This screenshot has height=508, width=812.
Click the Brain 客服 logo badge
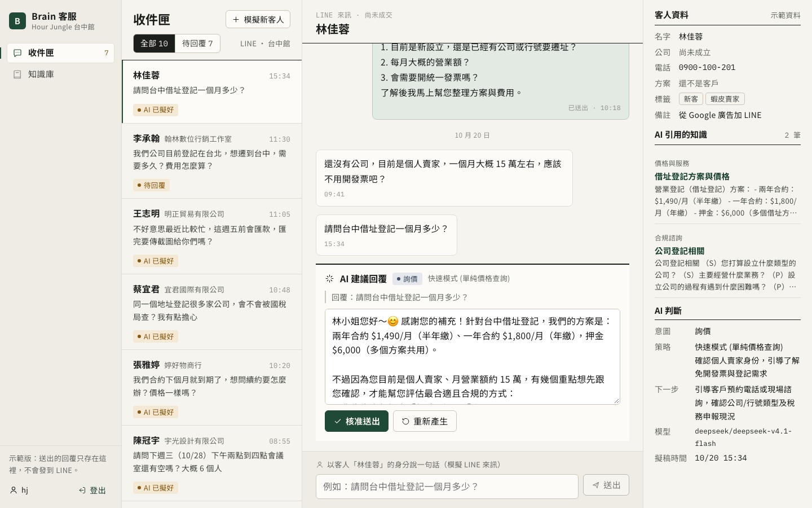click(x=17, y=21)
